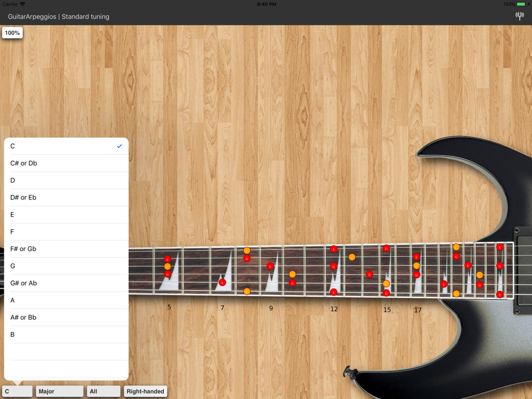Toggle the Right-handed button
This screenshot has width=532, height=399.
click(x=145, y=391)
